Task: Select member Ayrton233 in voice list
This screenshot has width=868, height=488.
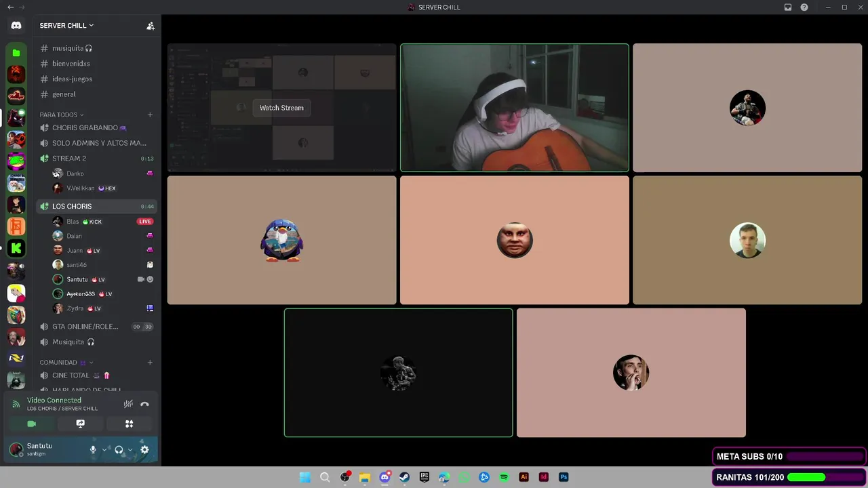Action: tap(103, 294)
